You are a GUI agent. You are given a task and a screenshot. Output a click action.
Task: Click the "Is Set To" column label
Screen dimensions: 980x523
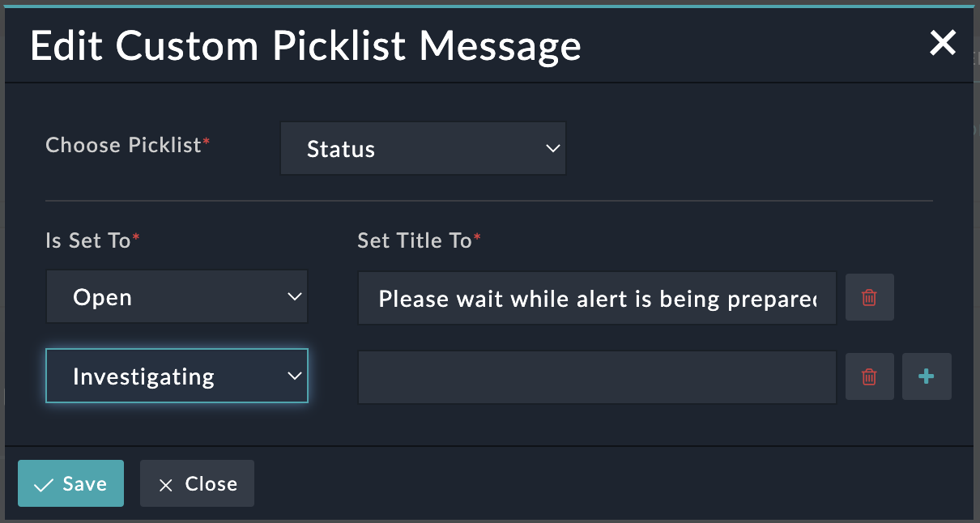point(88,240)
